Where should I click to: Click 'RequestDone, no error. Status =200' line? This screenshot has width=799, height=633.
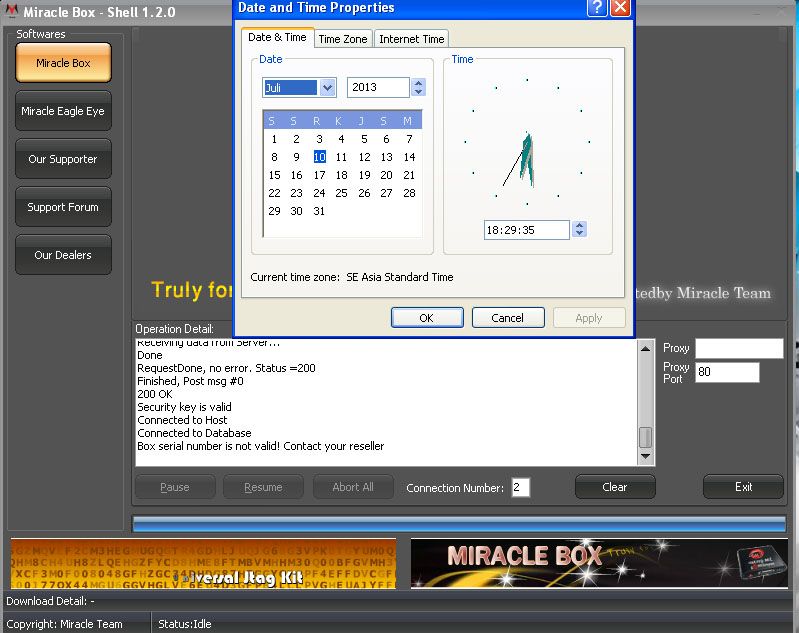226,368
